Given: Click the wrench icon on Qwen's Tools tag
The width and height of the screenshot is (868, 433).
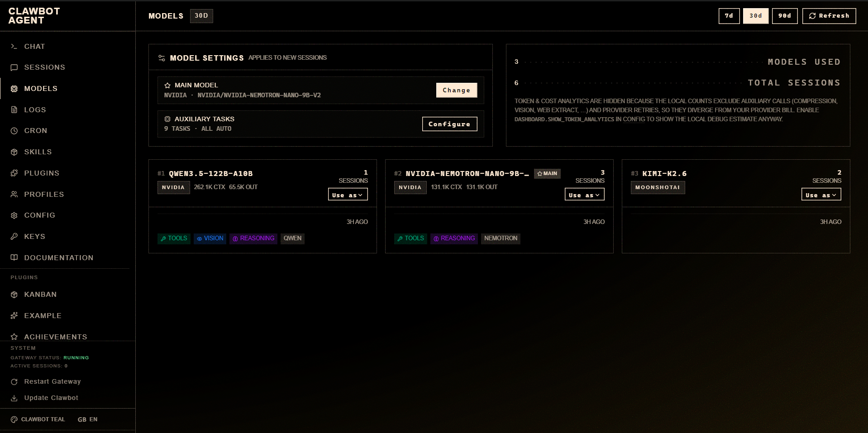Looking at the screenshot, I should click(163, 238).
